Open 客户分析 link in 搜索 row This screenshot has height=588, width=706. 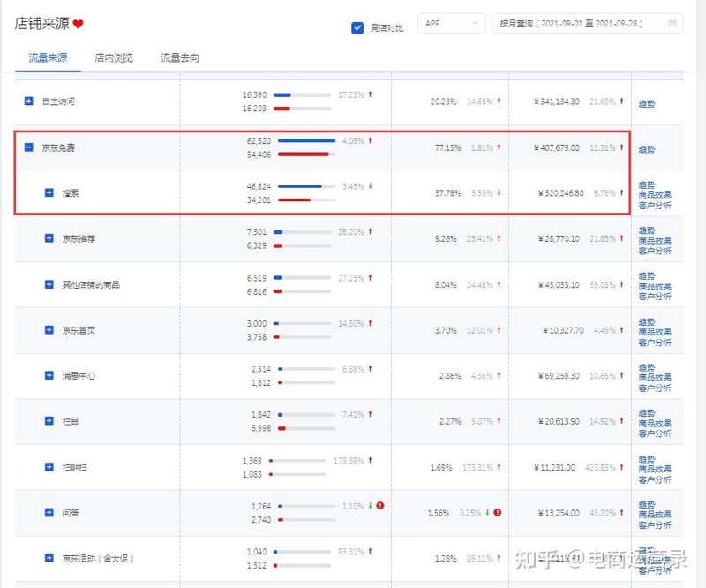(x=655, y=206)
